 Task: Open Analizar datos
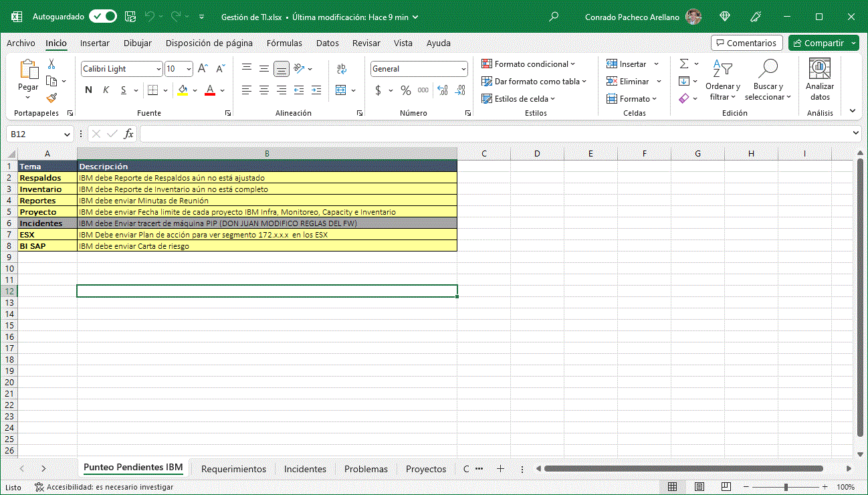[820, 80]
